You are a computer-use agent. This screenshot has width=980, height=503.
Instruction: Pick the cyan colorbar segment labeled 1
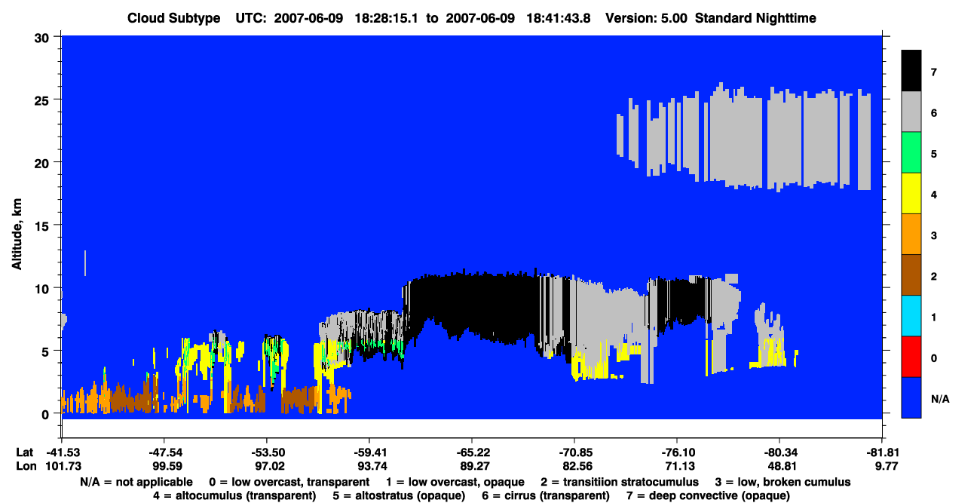click(x=911, y=316)
